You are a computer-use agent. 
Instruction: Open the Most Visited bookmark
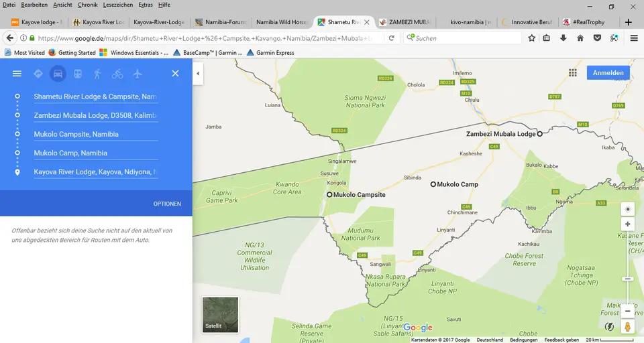[x=25, y=52]
